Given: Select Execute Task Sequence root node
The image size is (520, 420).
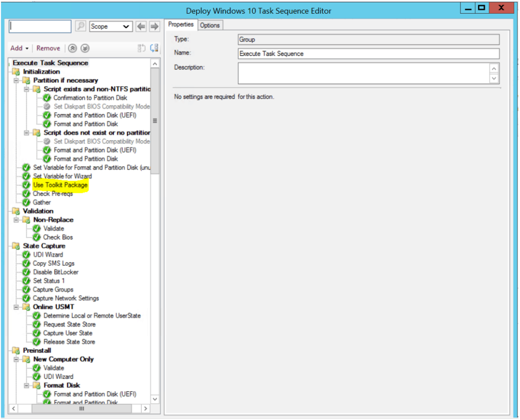Looking at the screenshot, I should coord(50,62).
